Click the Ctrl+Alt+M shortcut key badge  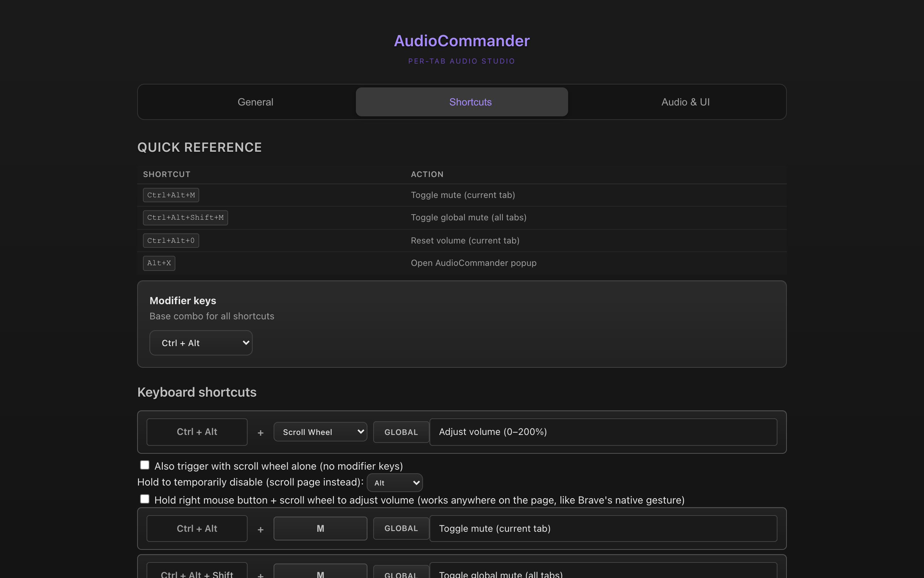pyautogui.click(x=171, y=195)
